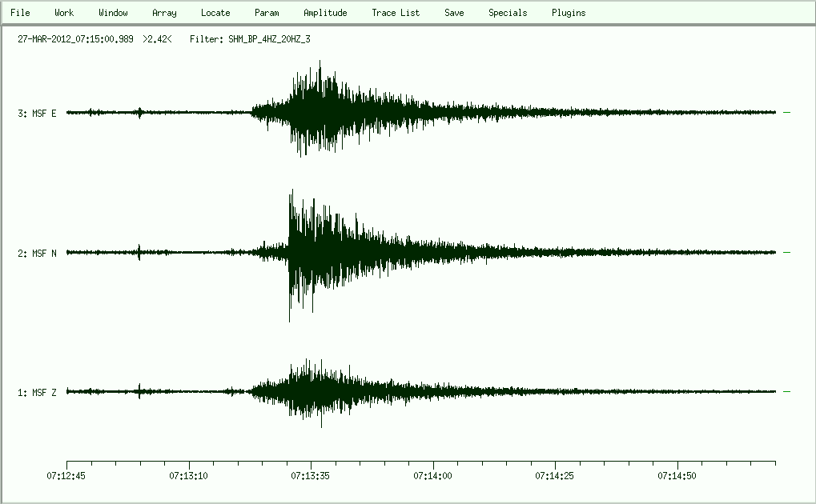This screenshot has height=504, width=816.
Task: Click the Save menu
Action: point(454,13)
